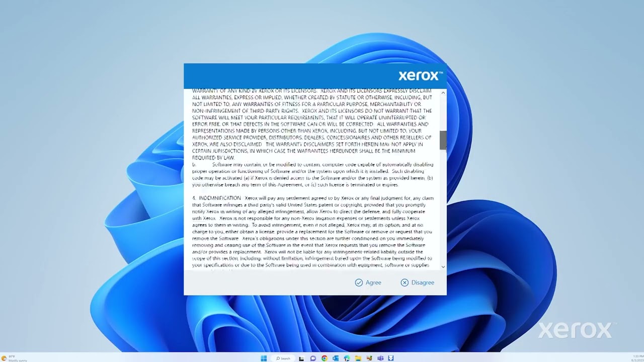The image size is (644, 362).
Task: Click the Xerox installer taskbar icon
Action: (391, 358)
